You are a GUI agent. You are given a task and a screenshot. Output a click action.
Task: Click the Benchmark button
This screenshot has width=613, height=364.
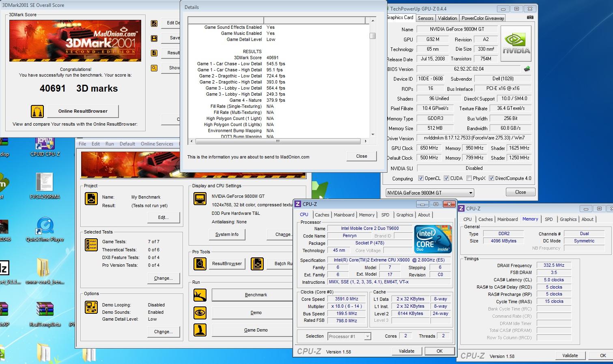pyautogui.click(x=252, y=295)
